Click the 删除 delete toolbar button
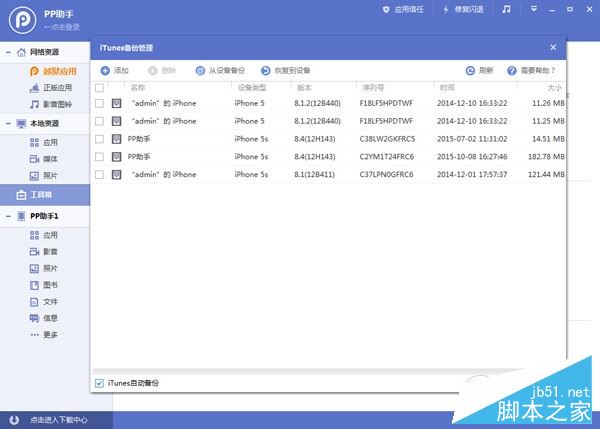The image size is (600, 429). click(x=162, y=70)
